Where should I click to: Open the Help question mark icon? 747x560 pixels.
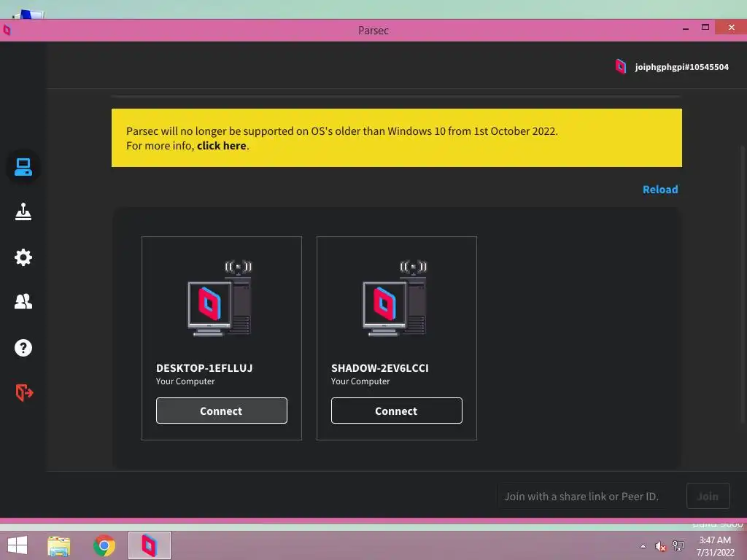click(23, 348)
